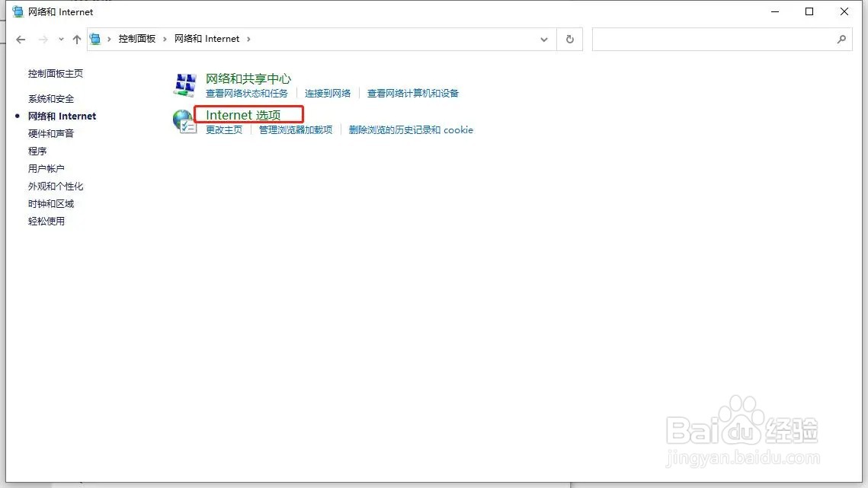The width and height of the screenshot is (868, 488).
Task: Maximize the 网络和 Internet window
Action: (x=809, y=11)
